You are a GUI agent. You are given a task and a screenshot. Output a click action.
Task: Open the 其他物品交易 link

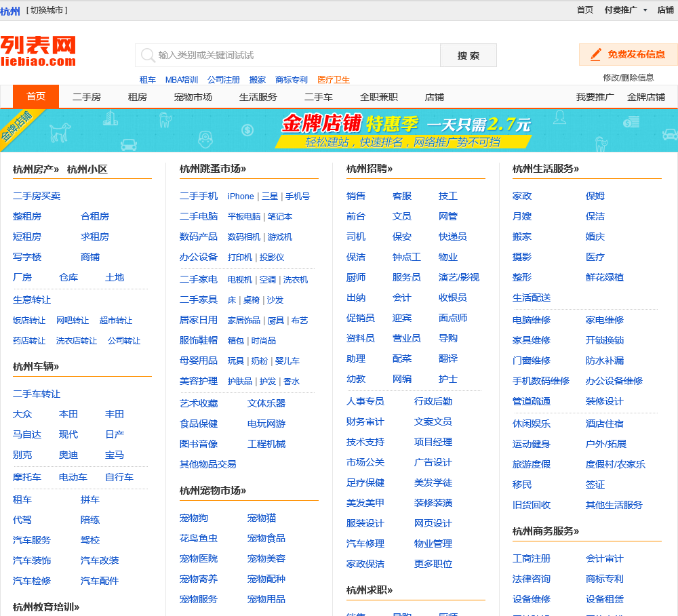click(x=208, y=464)
